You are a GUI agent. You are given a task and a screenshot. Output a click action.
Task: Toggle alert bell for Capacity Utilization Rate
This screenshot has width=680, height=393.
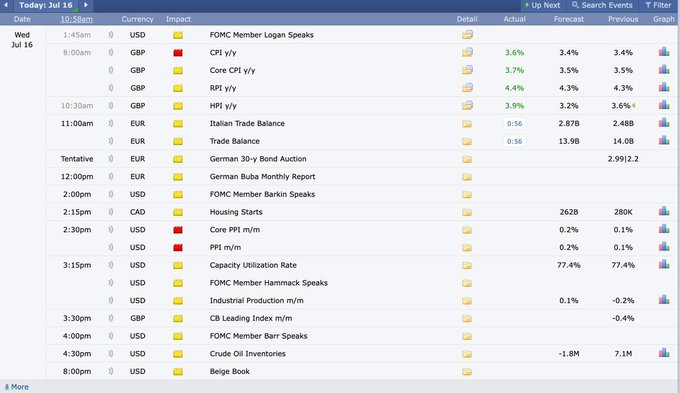111,265
